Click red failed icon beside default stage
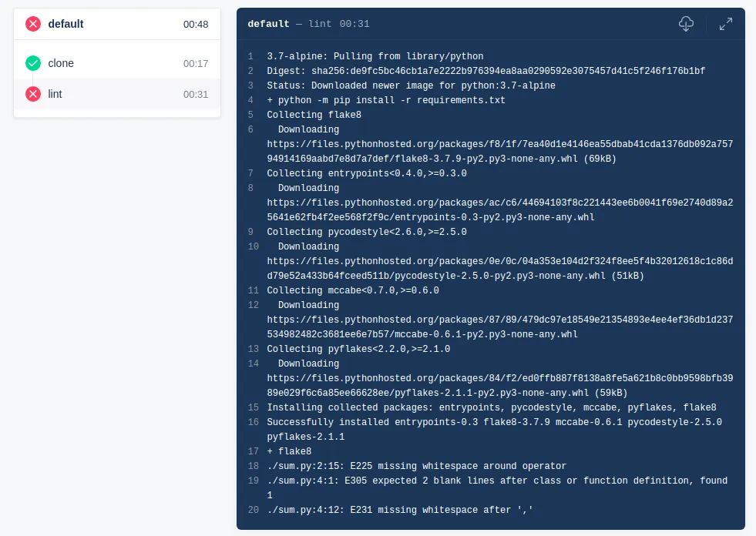 (x=33, y=24)
